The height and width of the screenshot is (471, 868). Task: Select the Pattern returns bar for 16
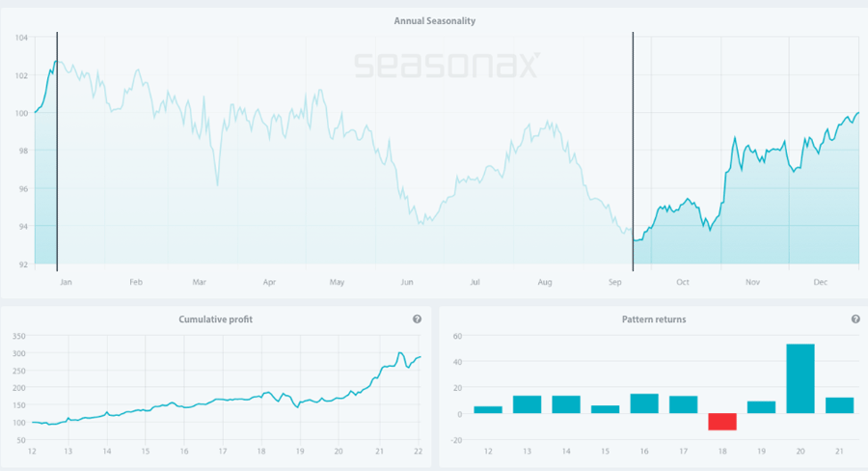pyautogui.click(x=644, y=404)
